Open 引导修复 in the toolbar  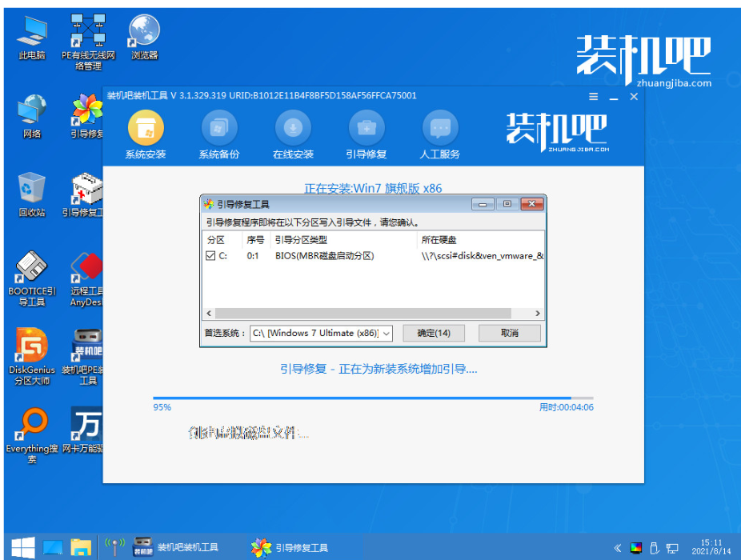[366, 135]
